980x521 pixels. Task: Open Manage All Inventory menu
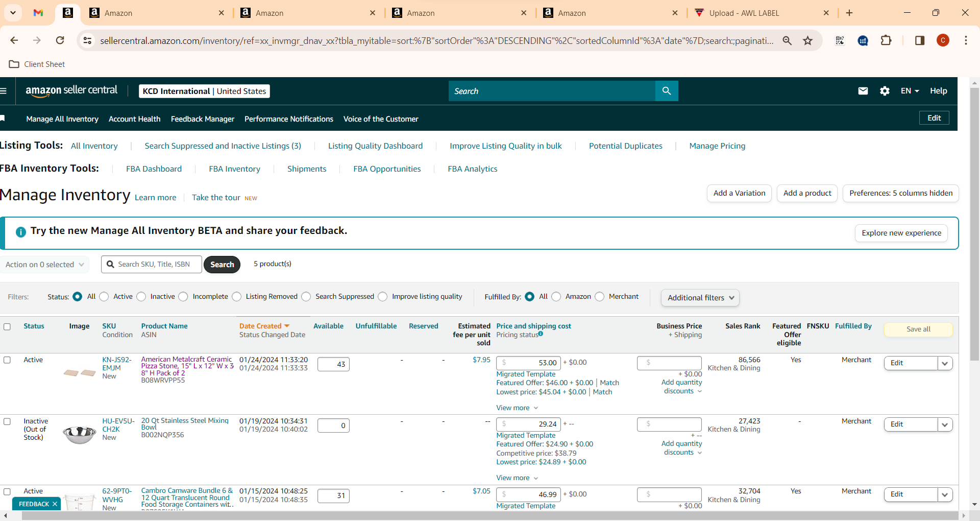pyautogui.click(x=62, y=119)
